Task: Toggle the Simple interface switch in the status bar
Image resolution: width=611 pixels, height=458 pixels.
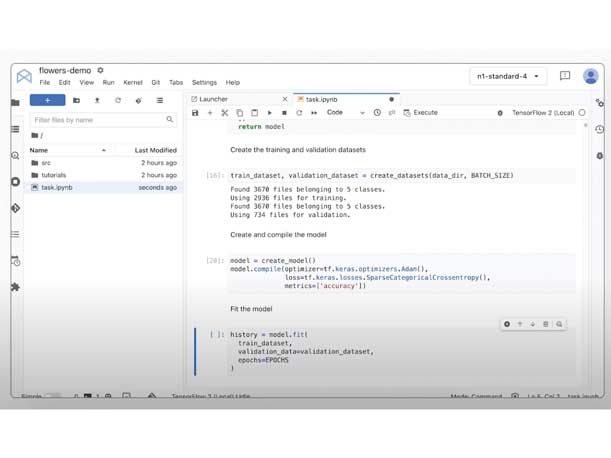Action: point(52,397)
